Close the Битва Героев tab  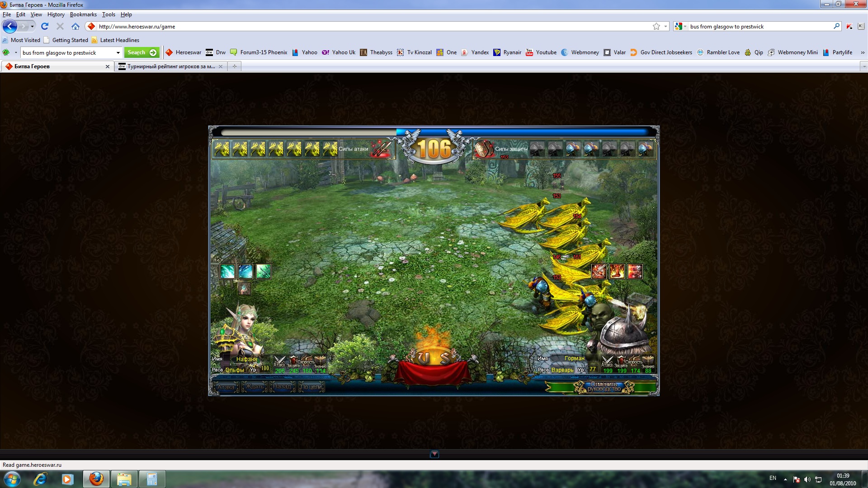coord(108,66)
